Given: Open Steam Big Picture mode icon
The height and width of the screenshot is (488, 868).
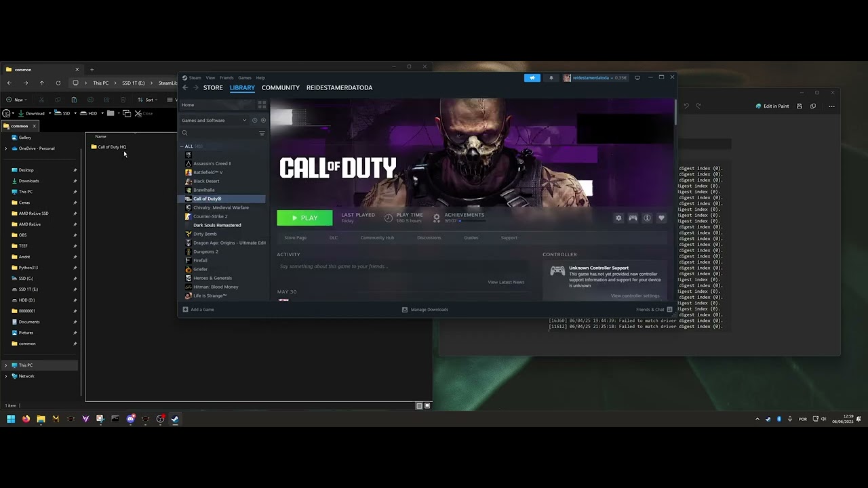Looking at the screenshot, I should pyautogui.click(x=637, y=77).
